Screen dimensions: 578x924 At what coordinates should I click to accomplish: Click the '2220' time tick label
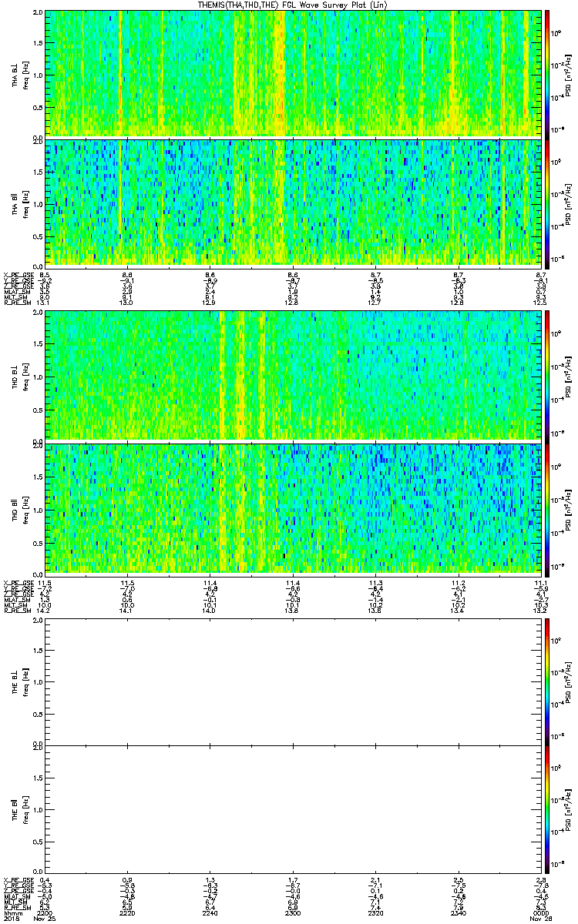[128, 912]
